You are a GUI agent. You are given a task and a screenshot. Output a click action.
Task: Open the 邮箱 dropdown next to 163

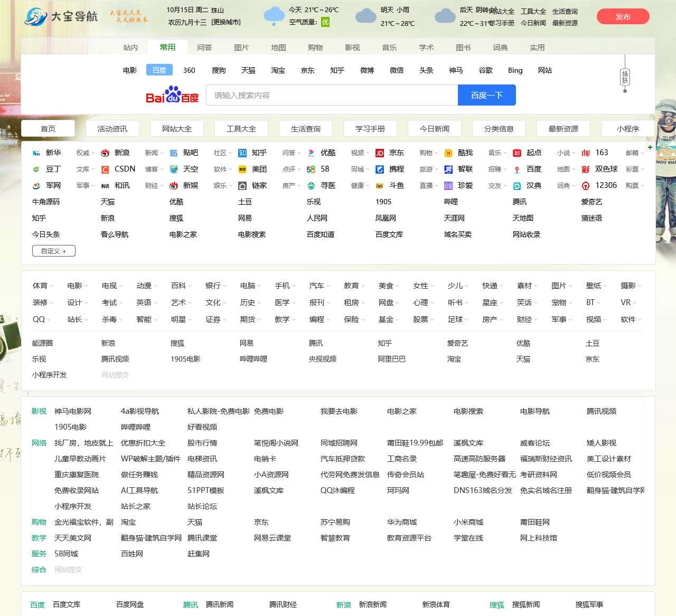click(x=634, y=153)
